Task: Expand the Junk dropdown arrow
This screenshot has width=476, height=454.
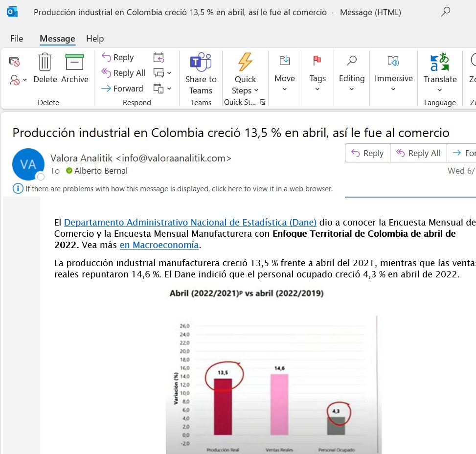Action: coord(25,80)
